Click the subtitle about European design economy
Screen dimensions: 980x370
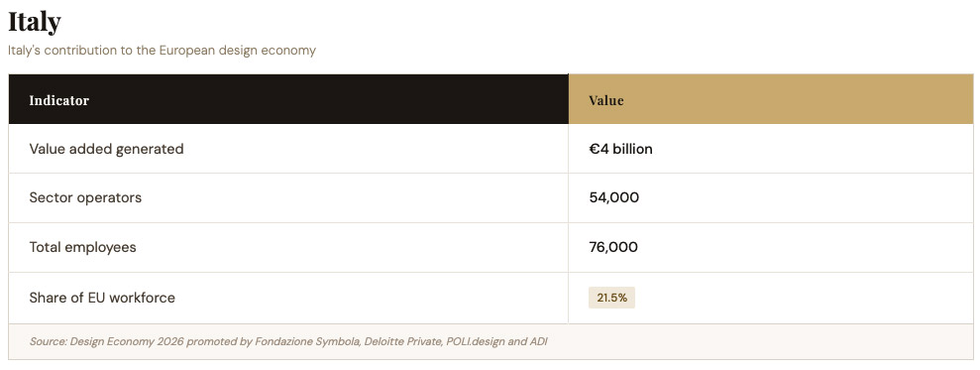(x=162, y=50)
